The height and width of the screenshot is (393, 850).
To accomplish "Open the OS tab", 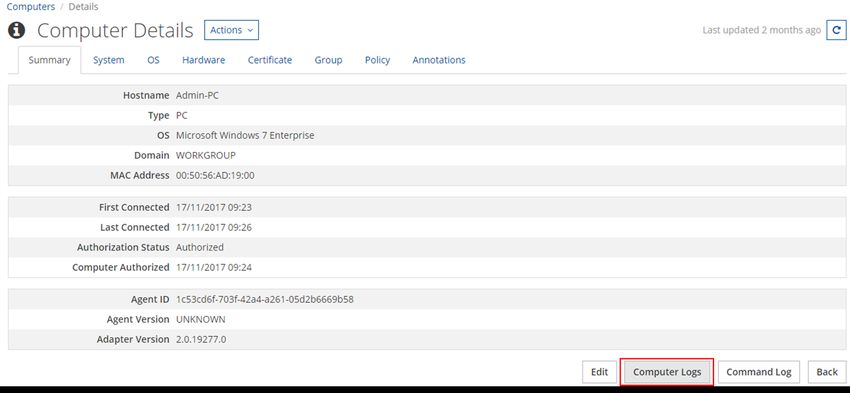I will coord(153,60).
